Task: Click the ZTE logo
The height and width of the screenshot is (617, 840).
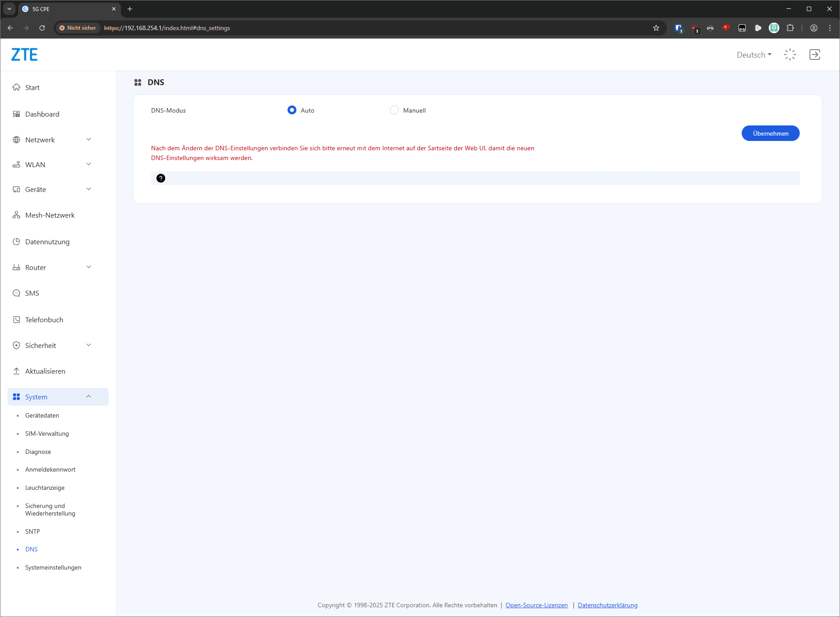Action: tap(24, 55)
